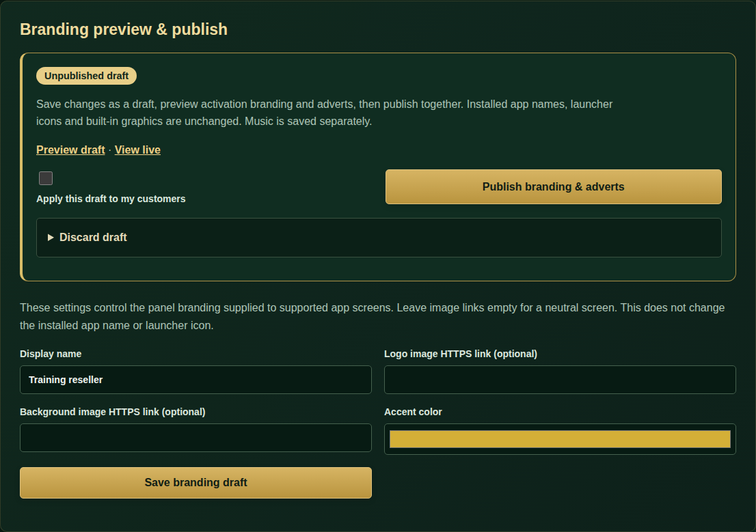Image resolution: width=756 pixels, height=532 pixels.
Task: Open the Preview draft link
Action: (70, 150)
